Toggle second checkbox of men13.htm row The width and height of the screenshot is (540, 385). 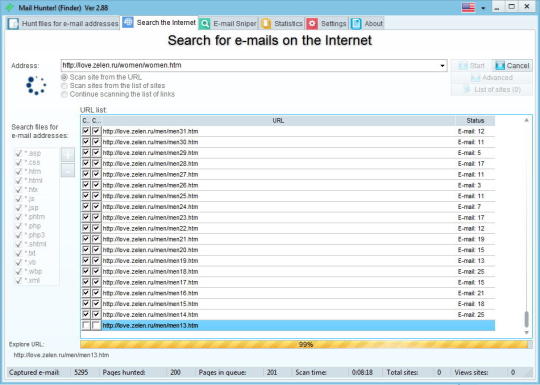tap(96, 325)
